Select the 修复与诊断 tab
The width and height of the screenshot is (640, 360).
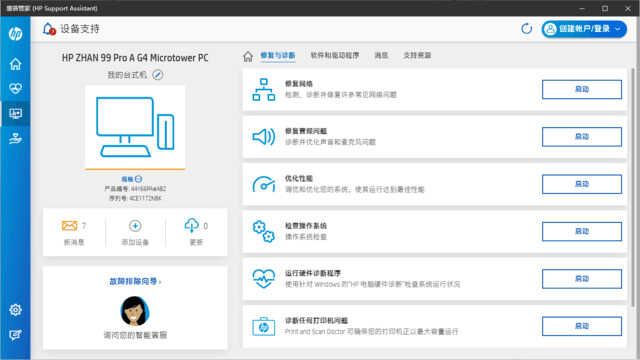pyautogui.click(x=278, y=56)
